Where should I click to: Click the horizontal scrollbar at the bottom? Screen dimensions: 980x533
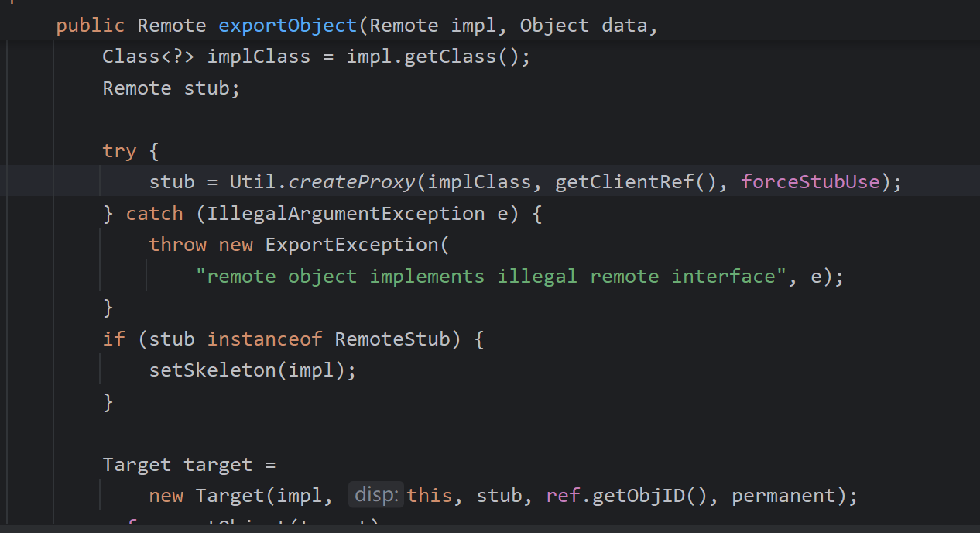[490, 529]
